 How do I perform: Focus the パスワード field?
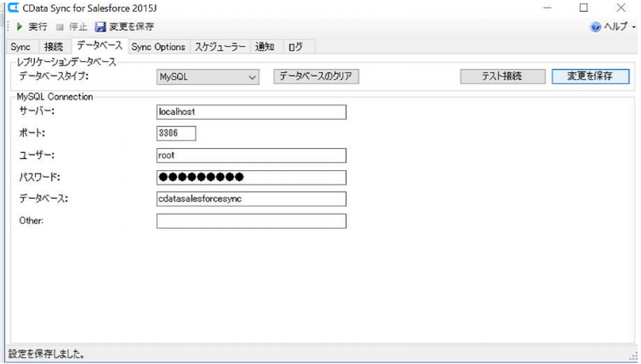coord(251,177)
